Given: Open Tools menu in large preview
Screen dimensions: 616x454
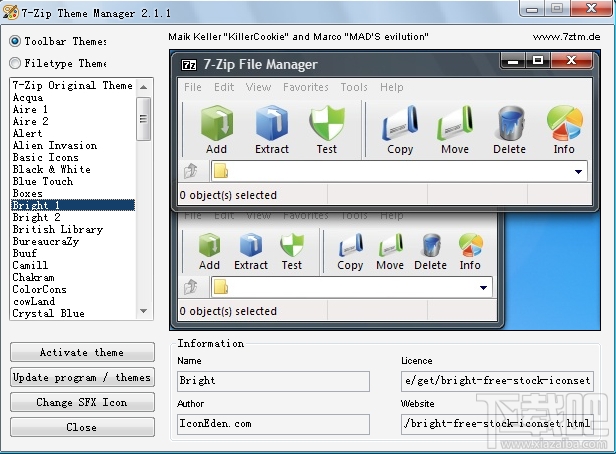Looking at the screenshot, I should click(x=354, y=87).
